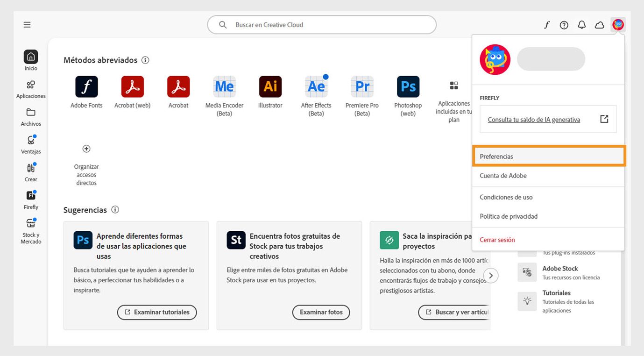Launch the Acrobat desktop shortcut
Screen dimensions: 644x356
pos(178,86)
